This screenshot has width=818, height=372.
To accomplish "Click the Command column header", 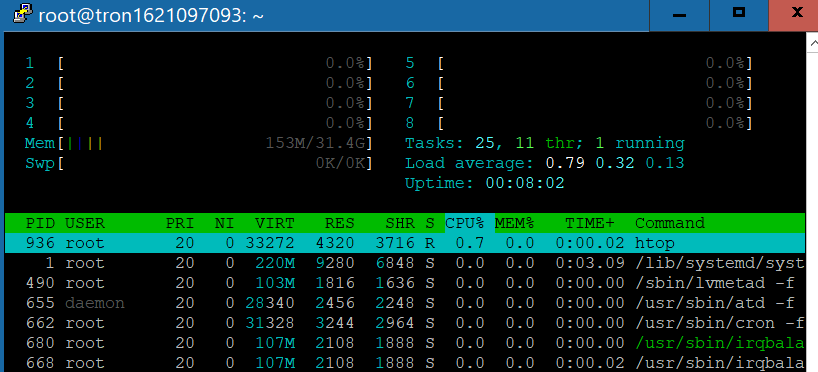I will tap(670, 223).
